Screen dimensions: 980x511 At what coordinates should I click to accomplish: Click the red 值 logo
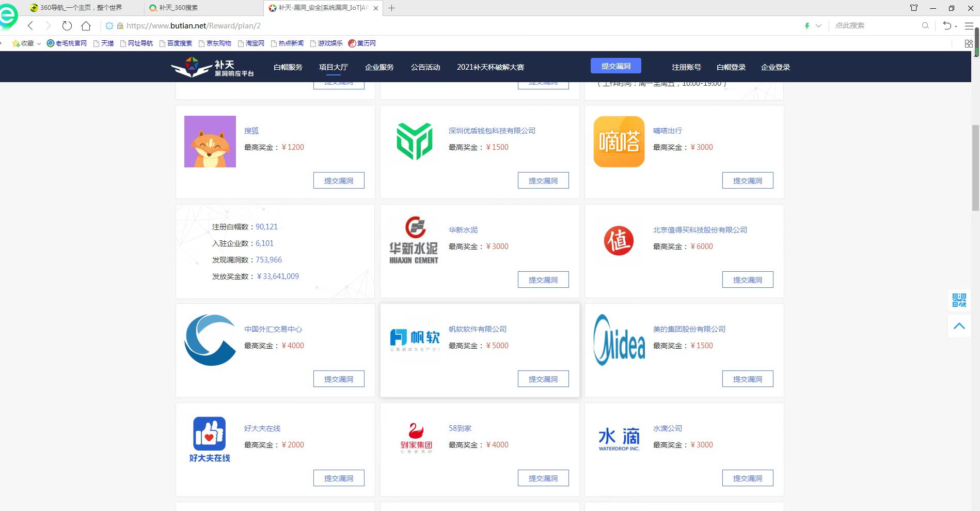pos(619,241)
